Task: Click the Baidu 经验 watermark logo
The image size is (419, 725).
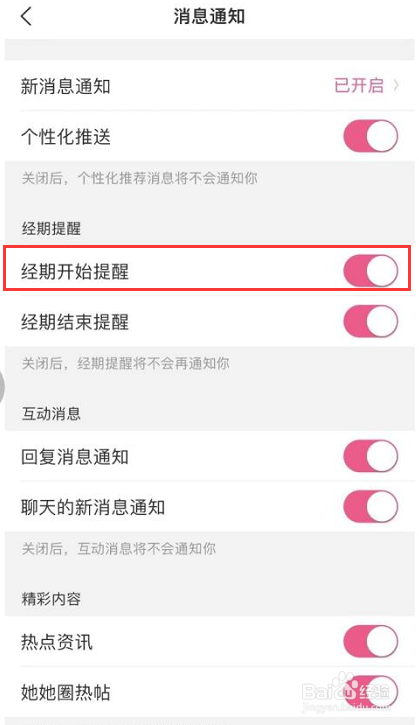Action: coord(347,694)
